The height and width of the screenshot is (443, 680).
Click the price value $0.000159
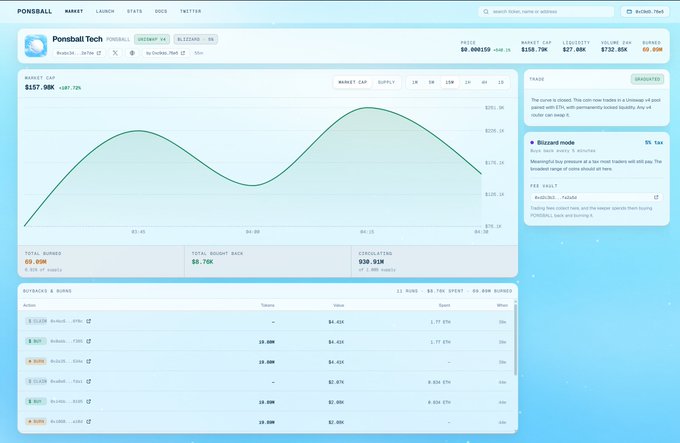tap(475, 50)
